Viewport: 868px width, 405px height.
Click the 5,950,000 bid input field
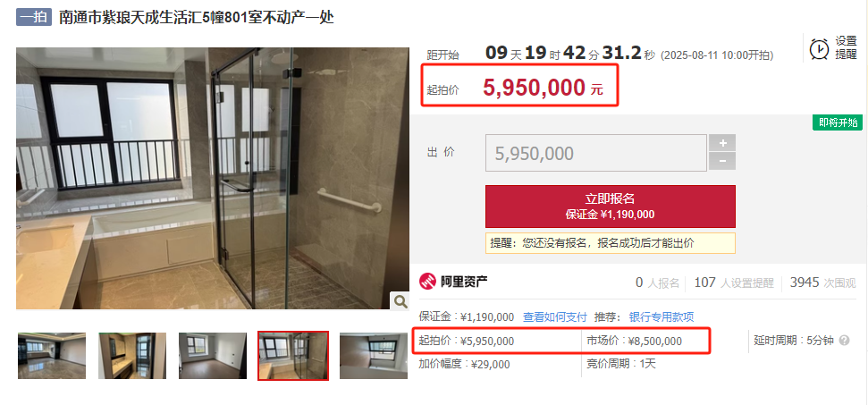[x=596, y=153]
